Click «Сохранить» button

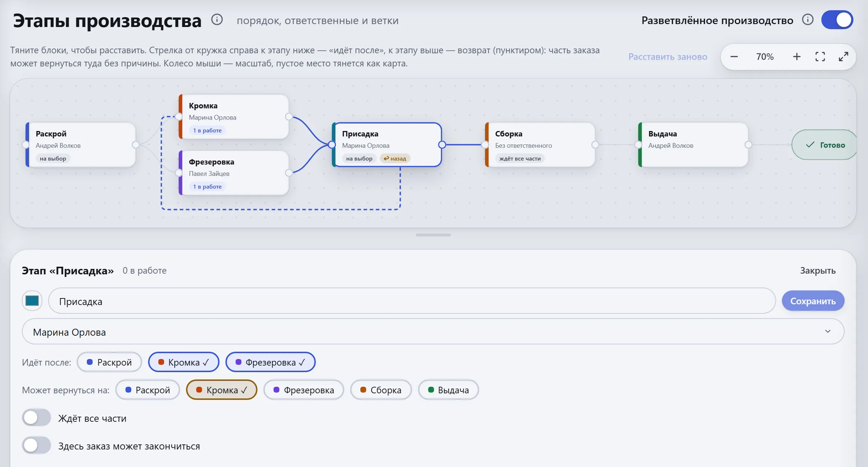(x=813, y=301)
